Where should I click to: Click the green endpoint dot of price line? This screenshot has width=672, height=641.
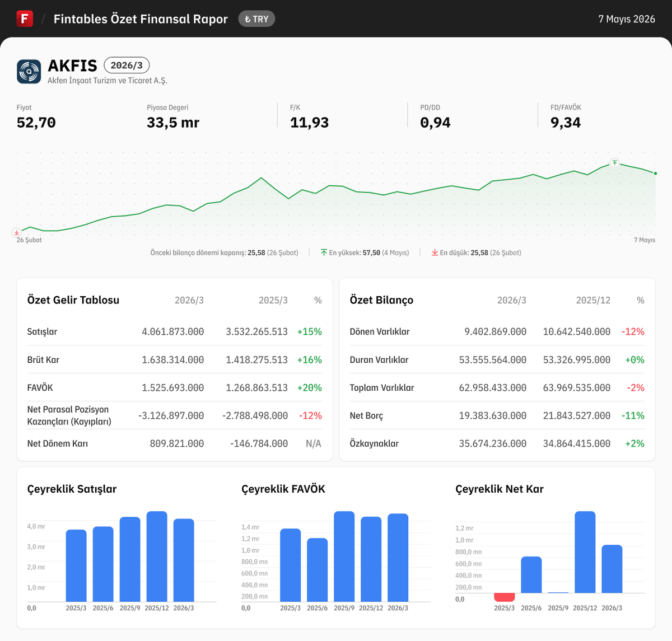coord(655,174)
